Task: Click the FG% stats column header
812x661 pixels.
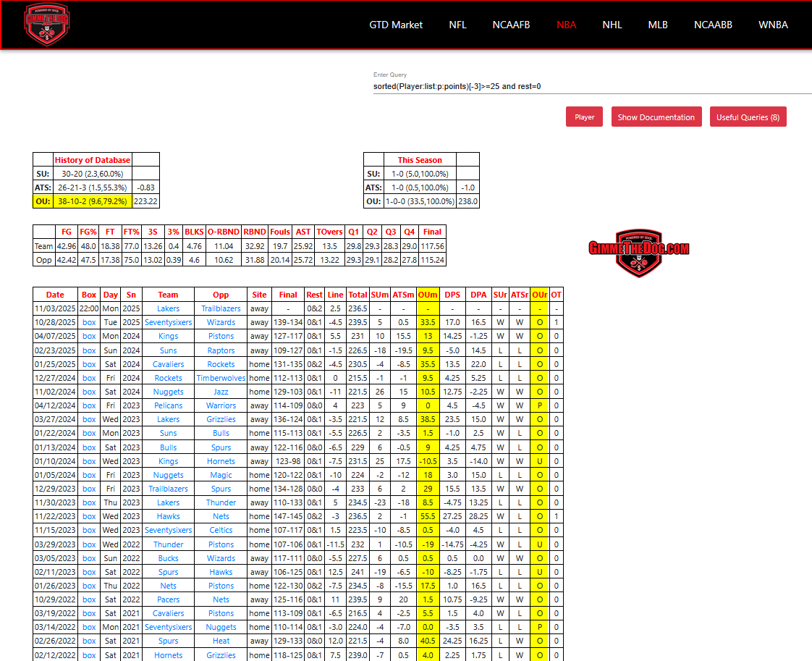Action: (x=88, y=232)
